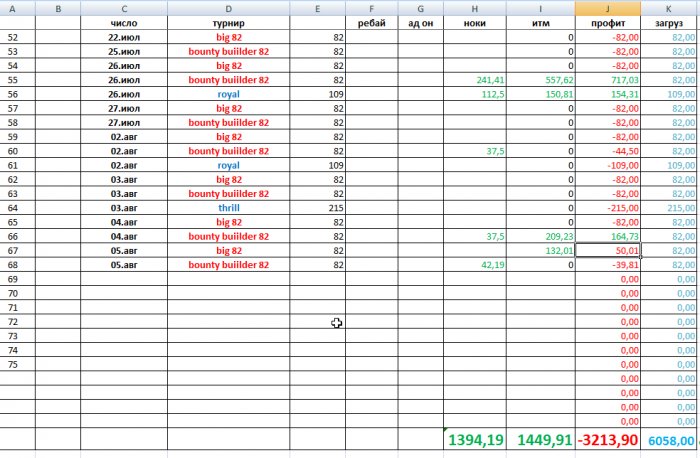Click the buy-in cell 215
Viewport: 700px width, 458px height.
point(317,208)
